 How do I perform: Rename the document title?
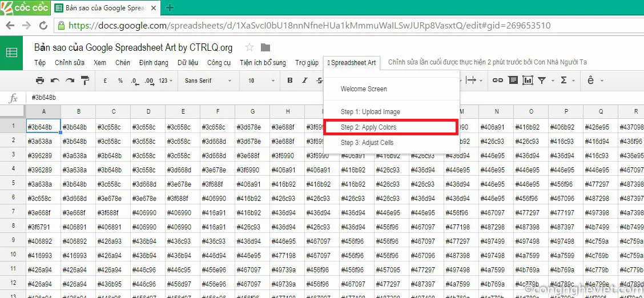[x=134, y=47]
